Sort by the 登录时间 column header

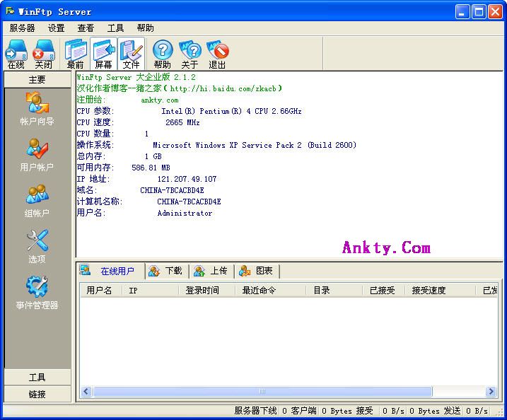pyautogui.click(x=206, y=291)
